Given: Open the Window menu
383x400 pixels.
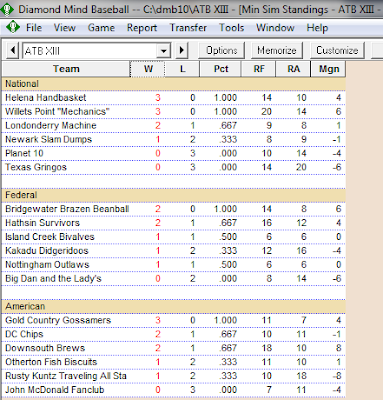Looking at the screenshot, I should (275, 28).
